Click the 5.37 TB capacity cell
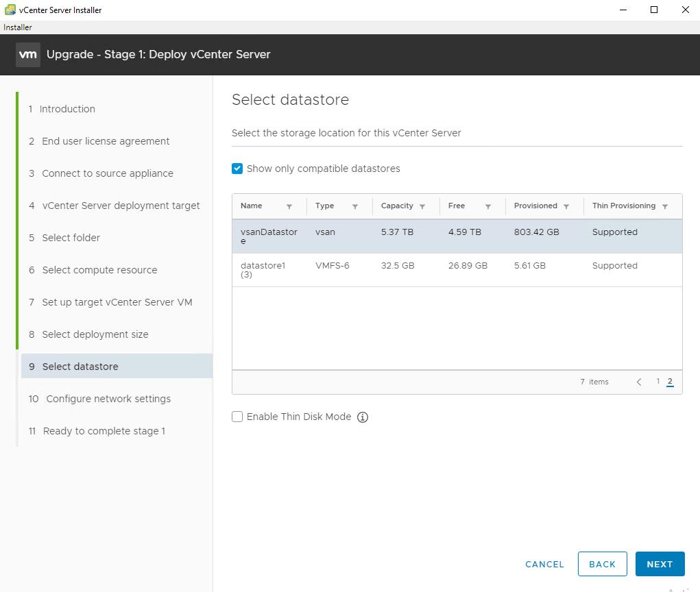The image size is (700, 592). [x=397, y=232]
